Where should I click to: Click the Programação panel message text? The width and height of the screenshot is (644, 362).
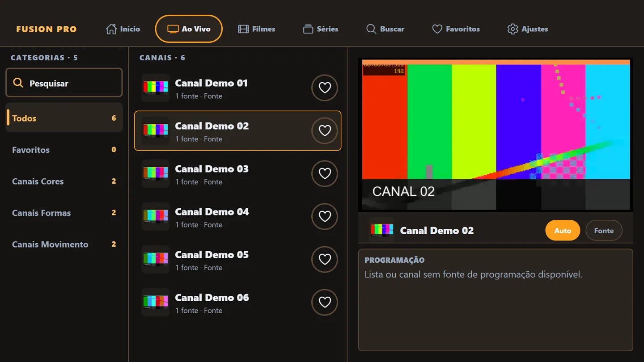click(473, 274)
